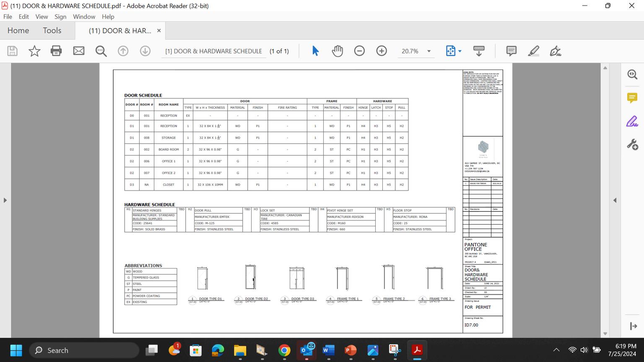The height and width of the screenshot is (362, 644).
Task: Expand the left navigation pane arrow
Action: pos(5,200)
